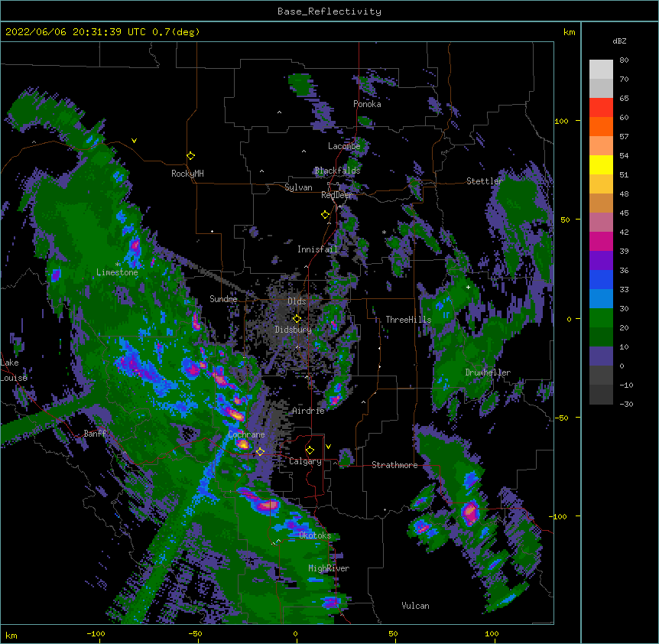
Task: Click the -50 tick on right axis
Action: [561, 418]
